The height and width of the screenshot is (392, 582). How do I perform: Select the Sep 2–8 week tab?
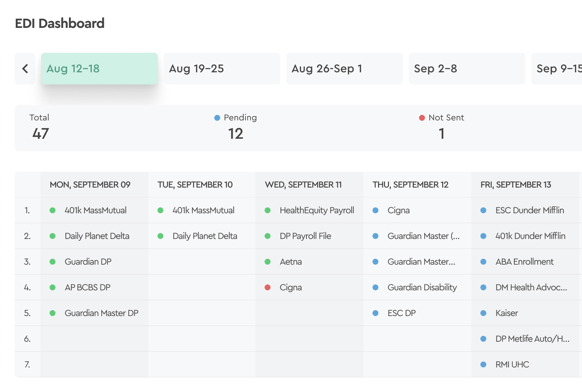click(x=467, y=69)
